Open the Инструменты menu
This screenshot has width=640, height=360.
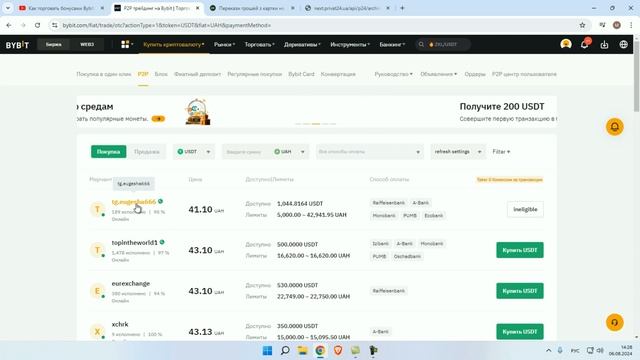coord(350,44)
